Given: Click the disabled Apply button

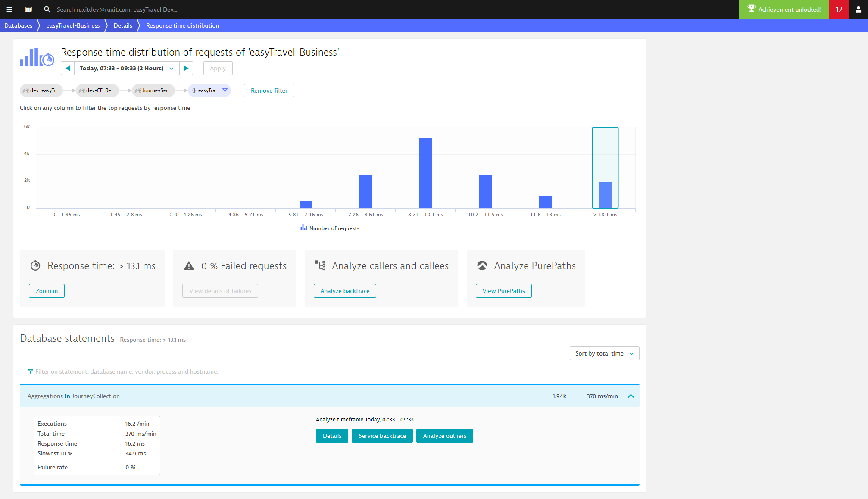Looking at the screenshot, I should click(218, 68).
